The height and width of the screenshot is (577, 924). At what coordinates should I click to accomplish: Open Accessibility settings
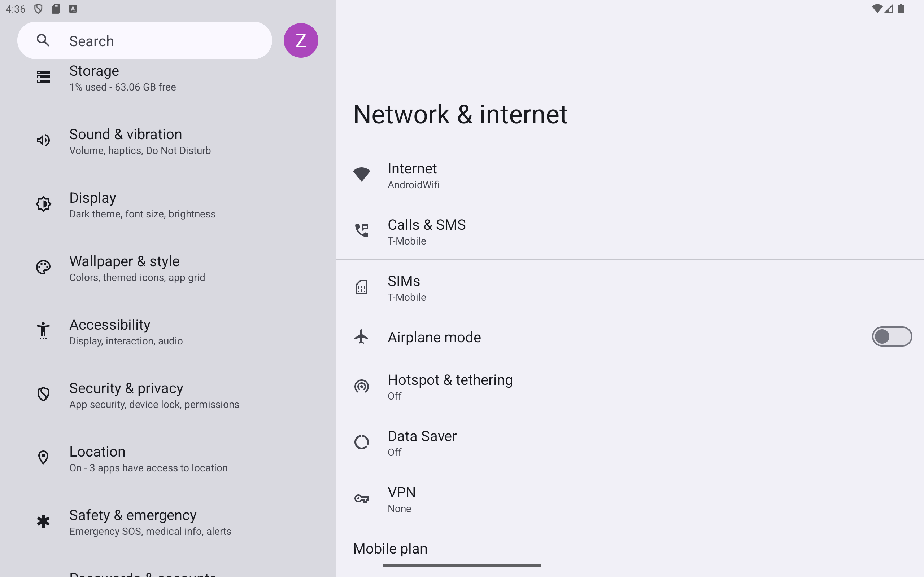(x=168, y=332)
